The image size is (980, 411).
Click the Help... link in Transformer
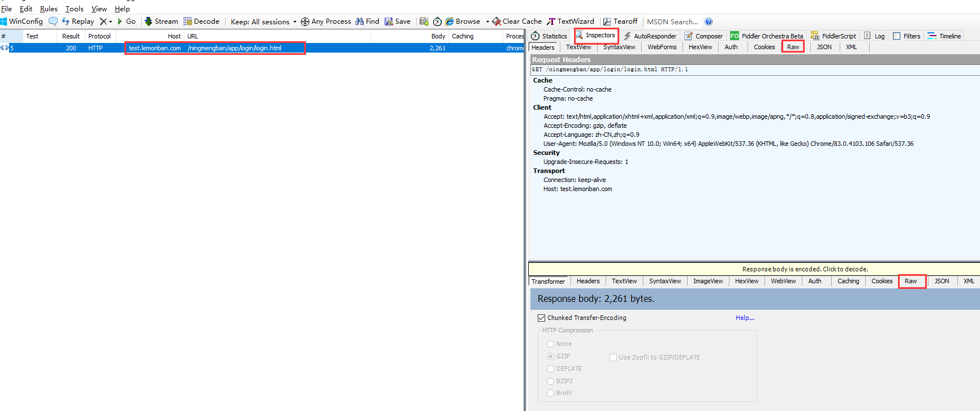click(745, 318)
